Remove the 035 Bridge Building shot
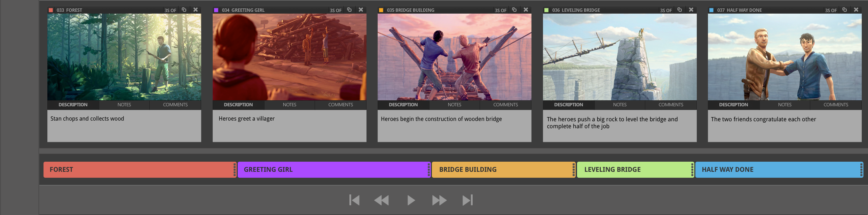 click(x=526, y=10)
